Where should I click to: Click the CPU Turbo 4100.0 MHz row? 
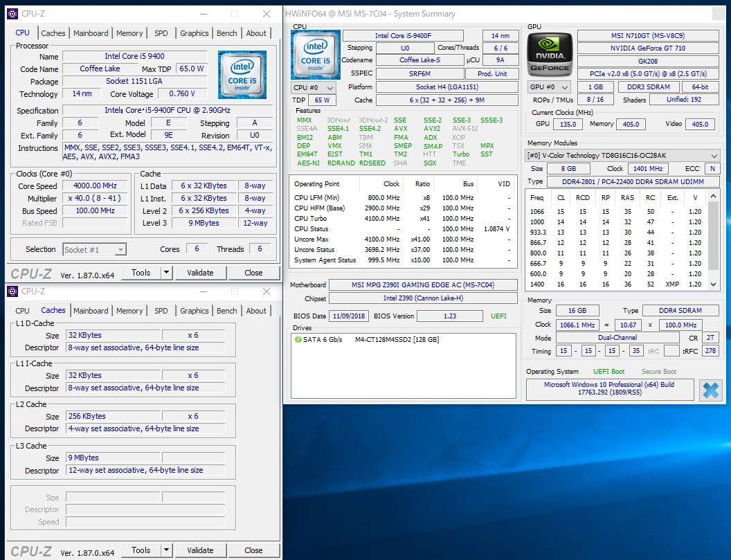point(403,218)
